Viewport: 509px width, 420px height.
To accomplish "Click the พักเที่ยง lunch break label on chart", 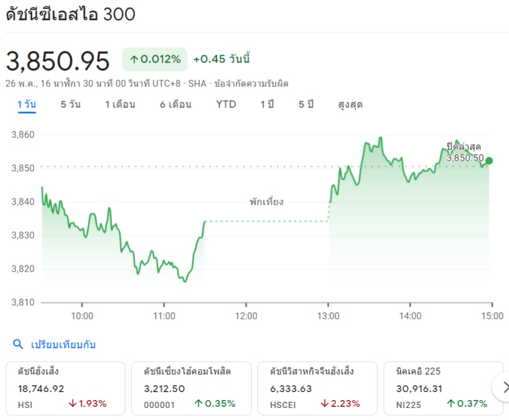I will click(x=266, y=202).
